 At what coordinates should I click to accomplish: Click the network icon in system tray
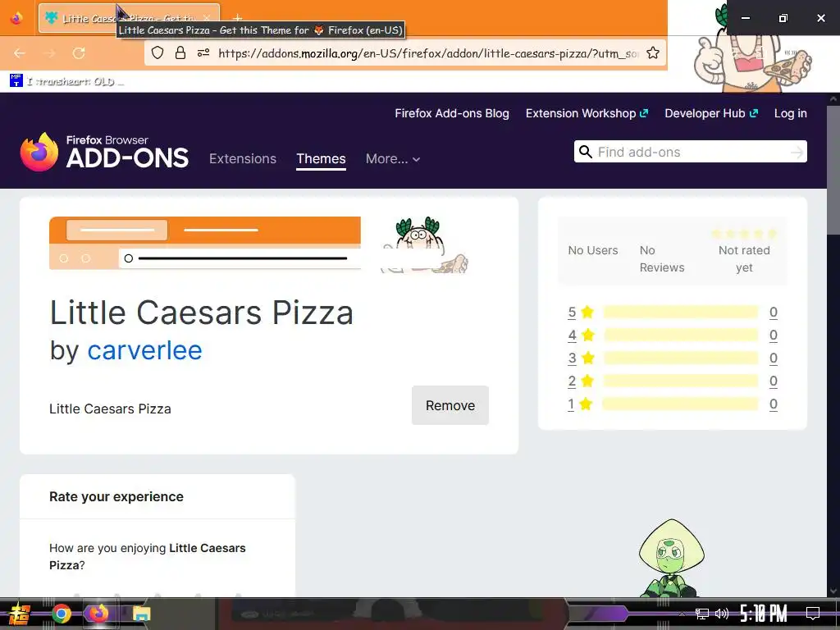[x=702, y=614]
